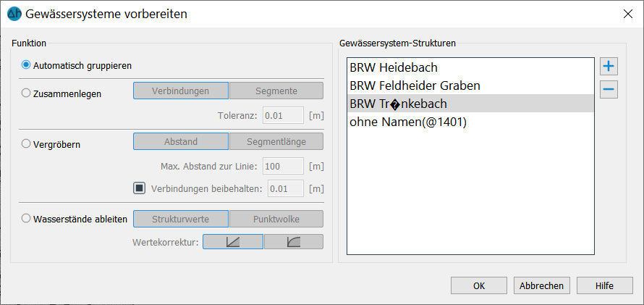
Task: Choose Abstand mode for Vergröbern
Action: pyautogui.click(x=181, y=141)
